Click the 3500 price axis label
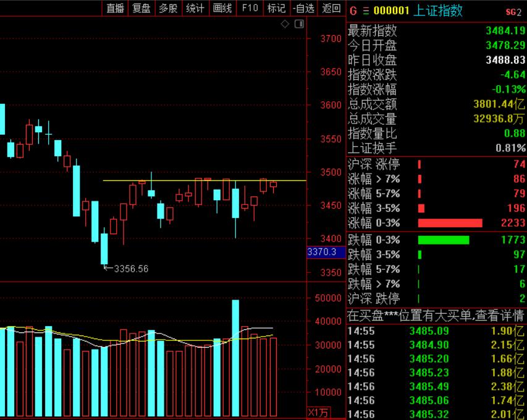The width and height of the screenshot is (527, 420). click(x=331, y=172)
